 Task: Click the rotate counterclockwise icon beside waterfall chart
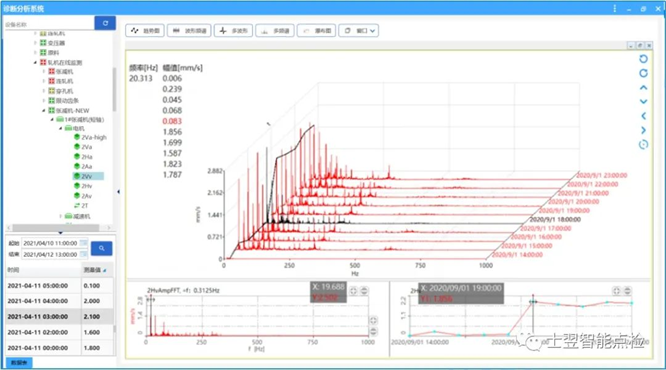(x=643, y=59)
